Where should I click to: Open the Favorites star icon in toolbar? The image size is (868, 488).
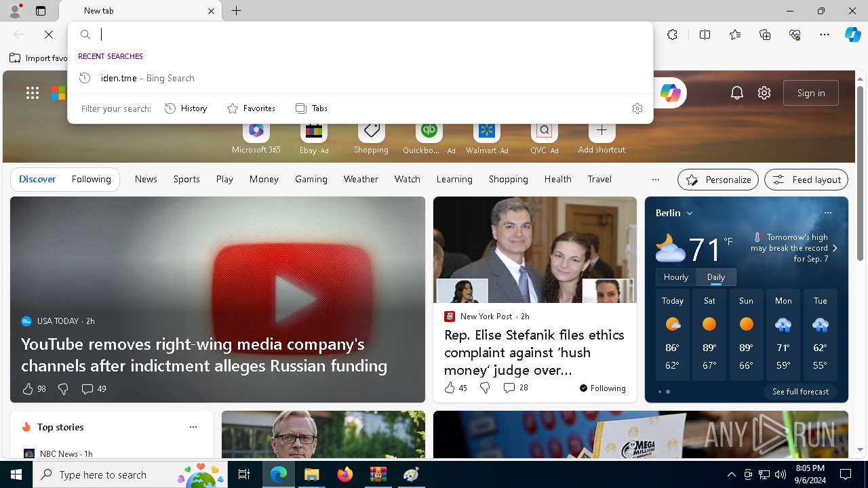tap(735, 35)
